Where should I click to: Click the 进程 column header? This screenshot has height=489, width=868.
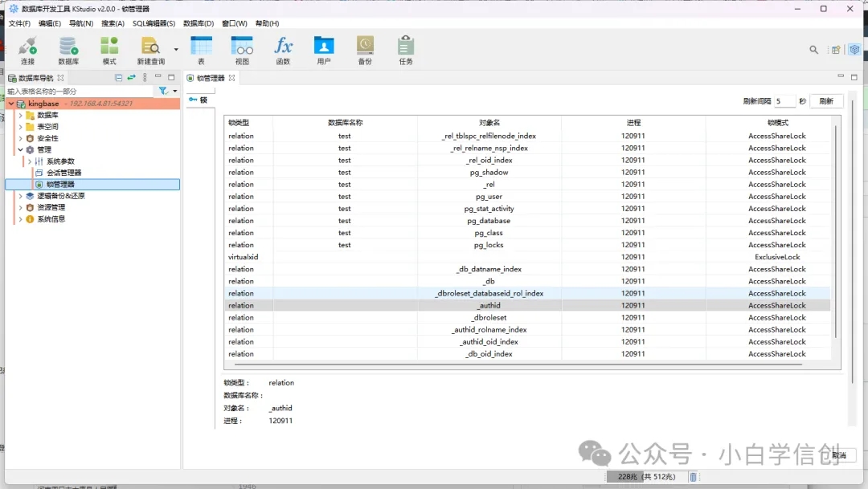coord(633,123)
